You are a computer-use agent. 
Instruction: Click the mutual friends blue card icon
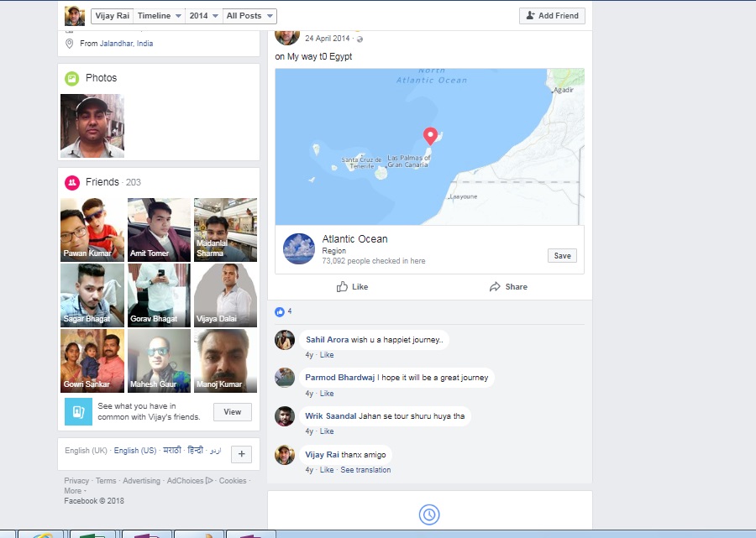tap(78, 412)
